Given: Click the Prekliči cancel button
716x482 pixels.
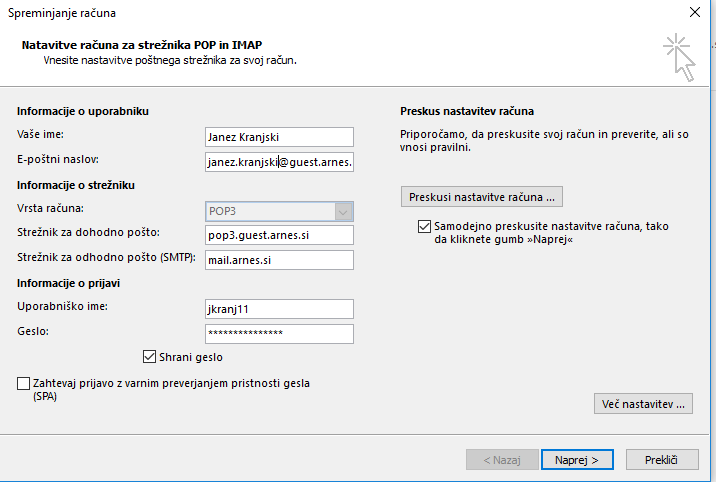Looking at the screenshot, I should pos(662,460).
